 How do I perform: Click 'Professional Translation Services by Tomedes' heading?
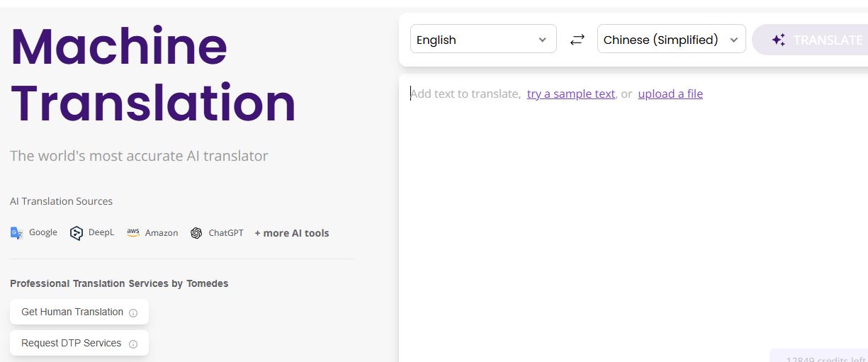click(119, 283)
